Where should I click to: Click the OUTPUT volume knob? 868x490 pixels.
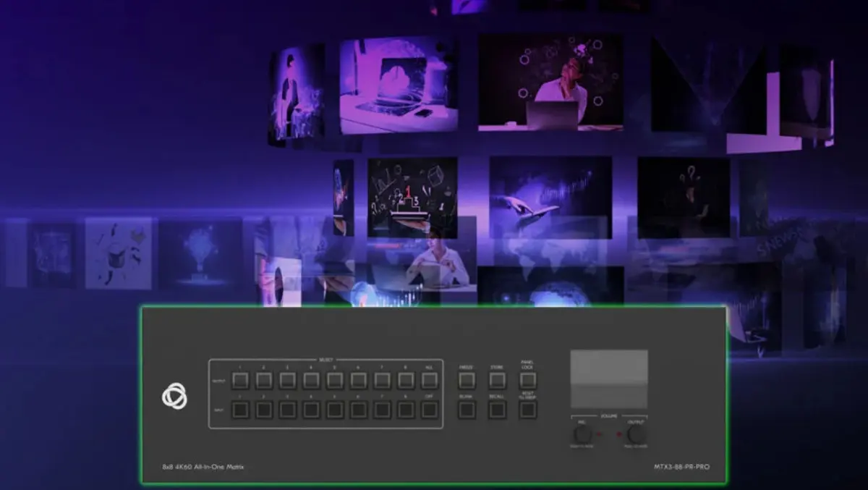coord(637,434)
